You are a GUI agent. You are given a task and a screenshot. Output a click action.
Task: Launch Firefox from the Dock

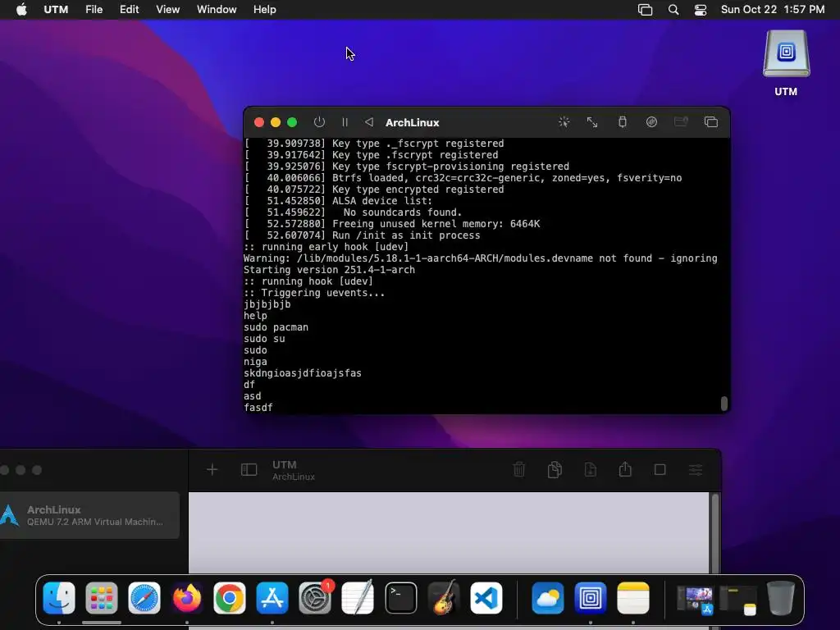(x=187, y=598)
